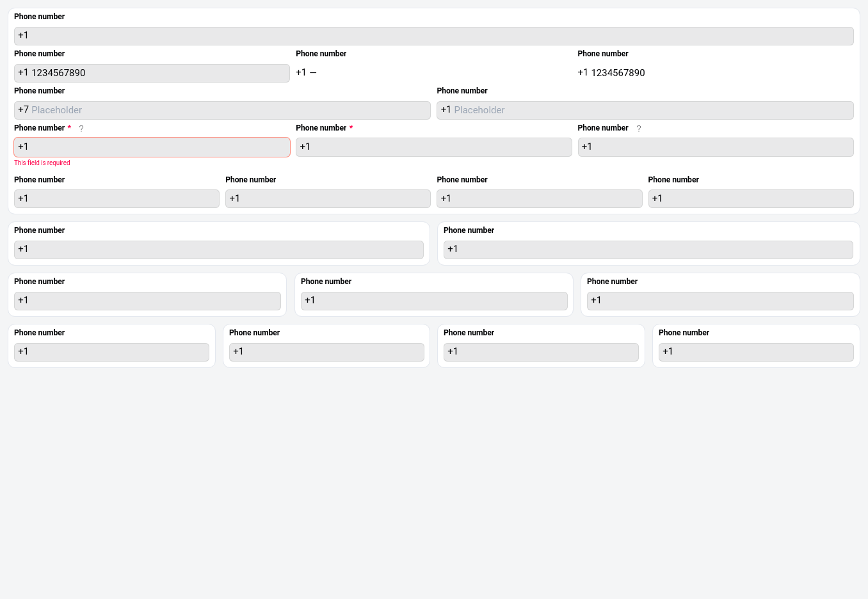This screenshot has height=599, width=868.
Task: Click the red asterisk on the error field's label
Action: click(x=69, y=128)
